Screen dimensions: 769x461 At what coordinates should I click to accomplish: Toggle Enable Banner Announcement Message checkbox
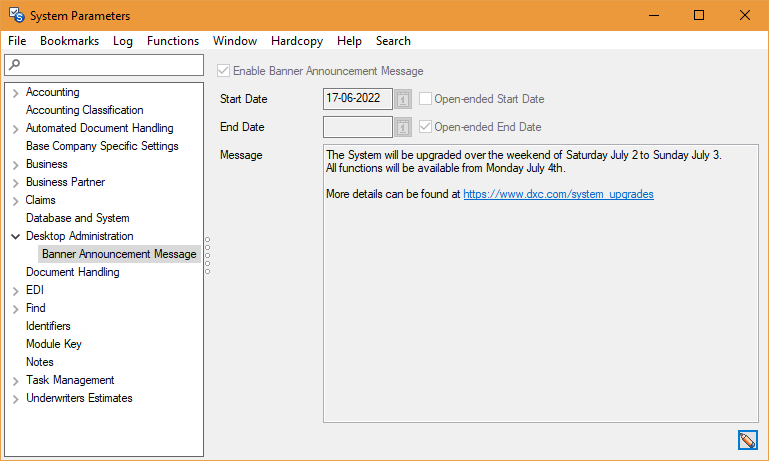tap(224, 71)
